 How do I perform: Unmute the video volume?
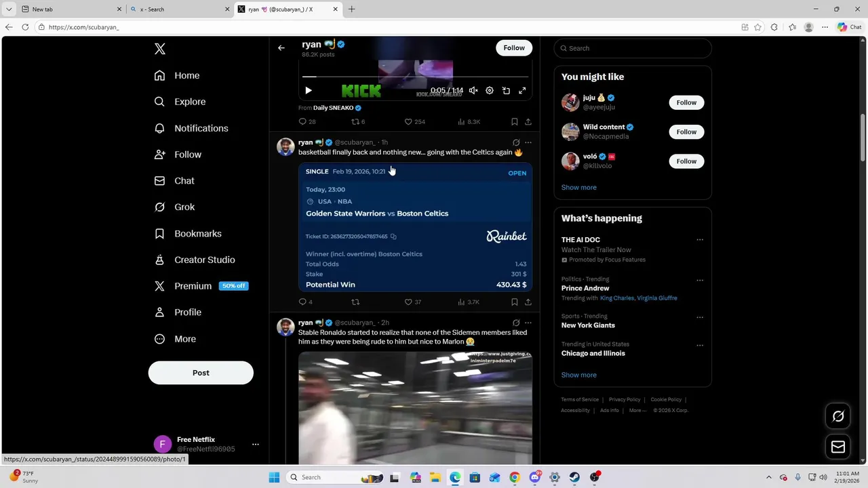[473, 90]
